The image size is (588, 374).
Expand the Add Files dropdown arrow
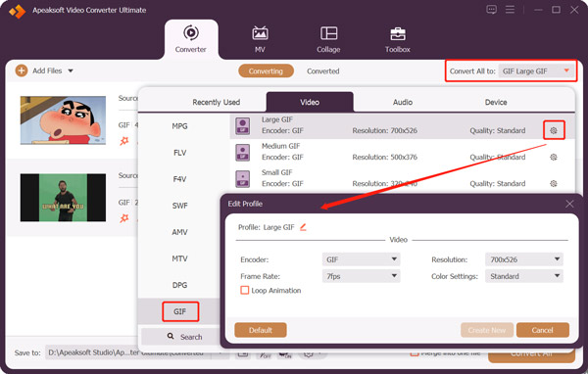point(71,70)
